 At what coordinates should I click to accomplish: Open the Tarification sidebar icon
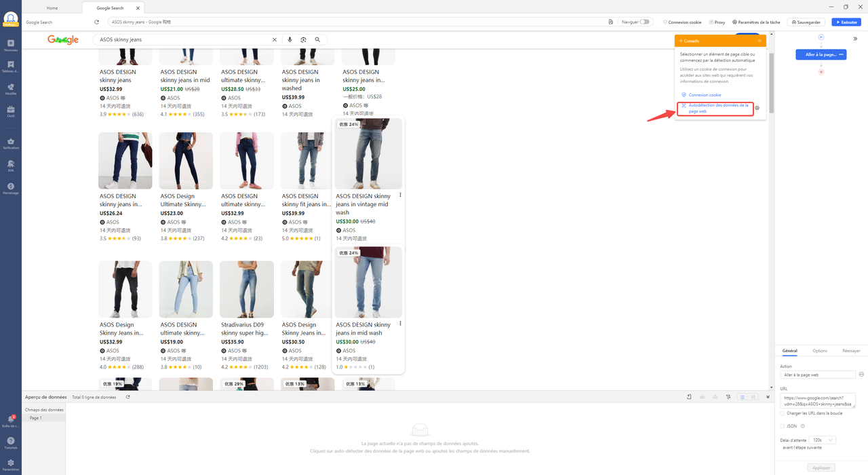(x=11, y=141)
